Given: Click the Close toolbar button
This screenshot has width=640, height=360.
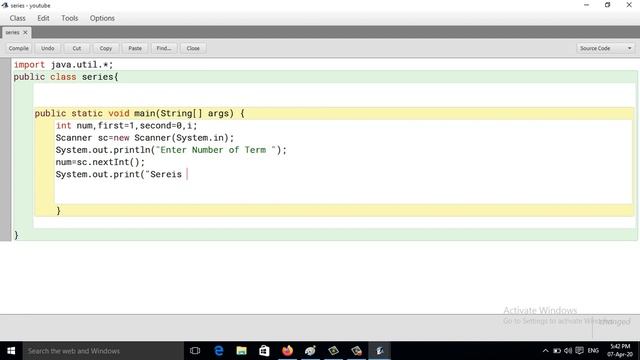Looking at the screenshot, I should coord(193,48).
